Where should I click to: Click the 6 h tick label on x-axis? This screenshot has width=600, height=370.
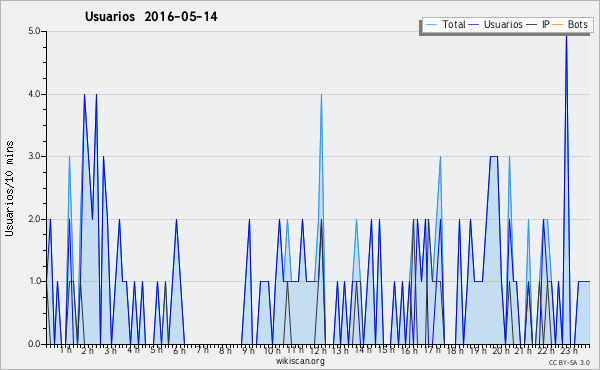point(179,350)
